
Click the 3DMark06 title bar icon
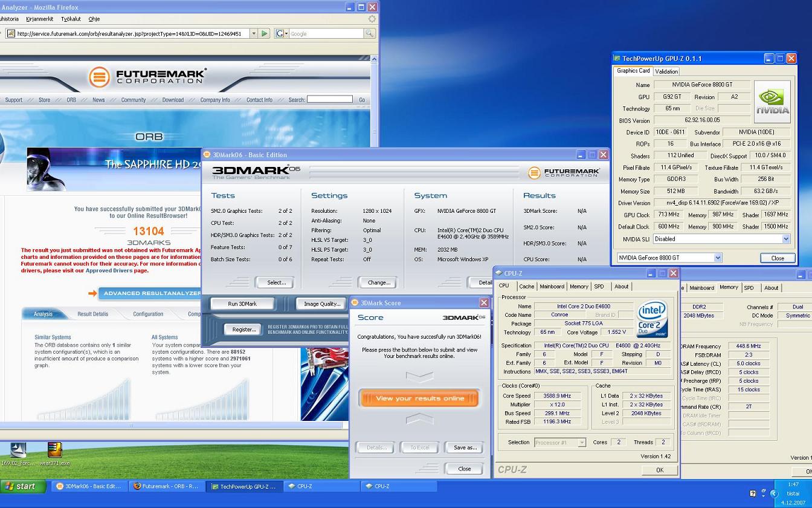pos(207,155)
